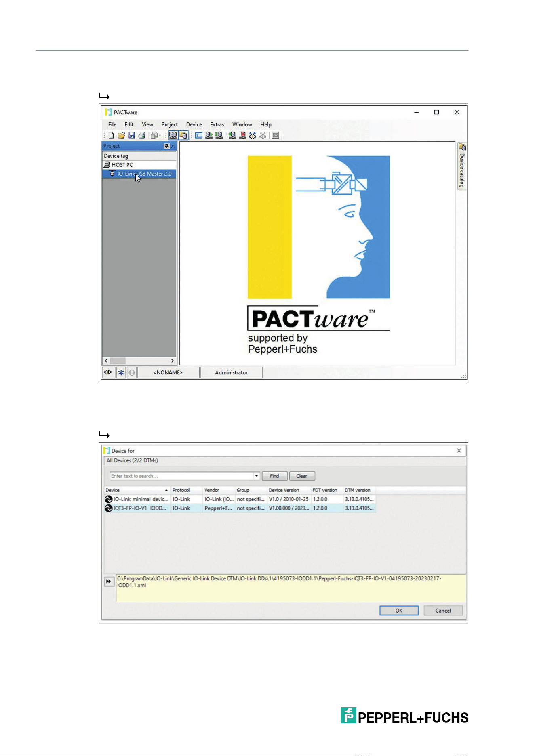Close the Project panel with its X
The height and width of the screenshot is (756, 535).
173,146
